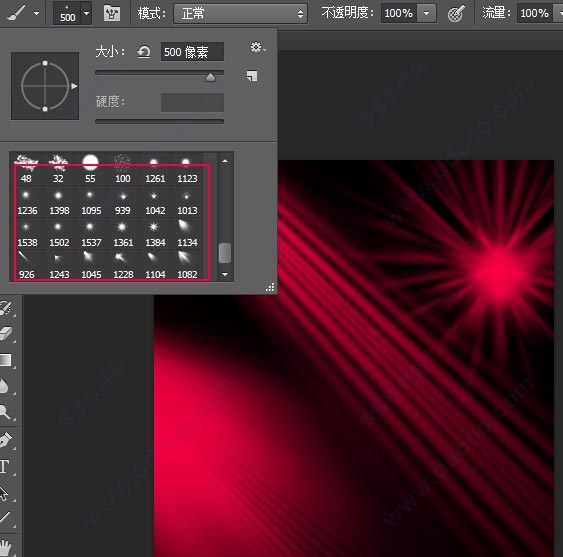Select the Hand tool
563x557 pixels.
point(5,548)
